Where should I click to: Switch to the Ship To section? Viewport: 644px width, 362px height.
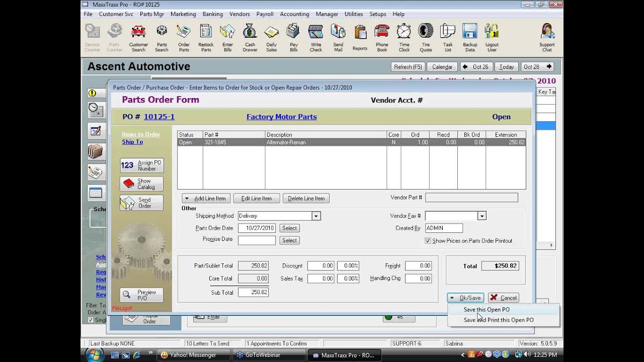click(x=132, y=142)
